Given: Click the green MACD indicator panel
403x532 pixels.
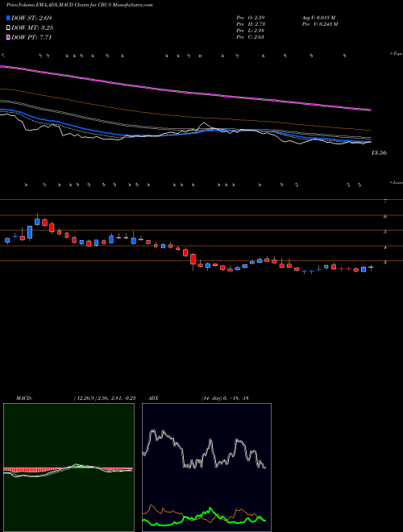Looking at the screenshot, I should click(69, 468).
